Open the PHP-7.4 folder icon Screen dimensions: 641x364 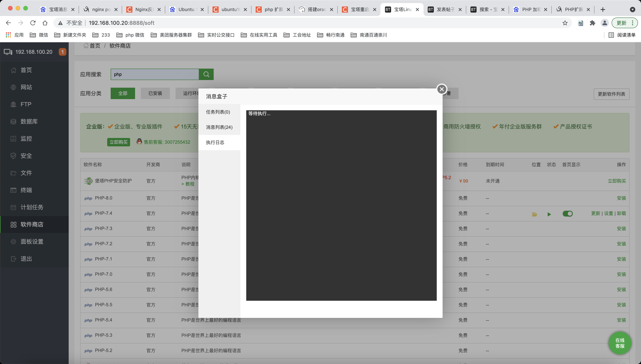pos(534,214)
